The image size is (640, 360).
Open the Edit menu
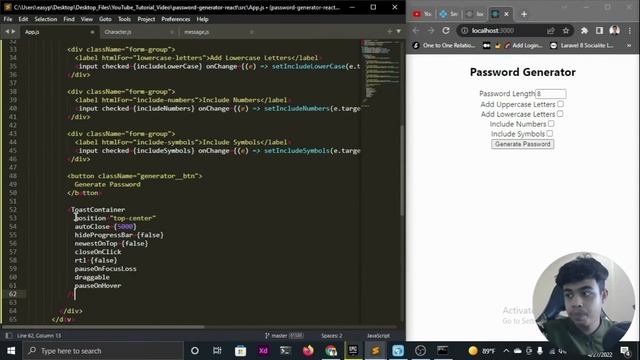pos(23,19)
